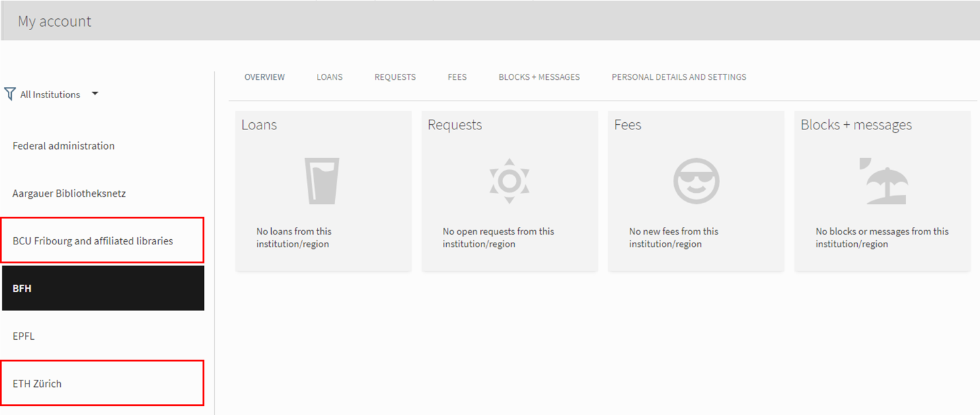Select the Fees tab
This screenshot has width=980, height=415.
(x=457, y=77)
